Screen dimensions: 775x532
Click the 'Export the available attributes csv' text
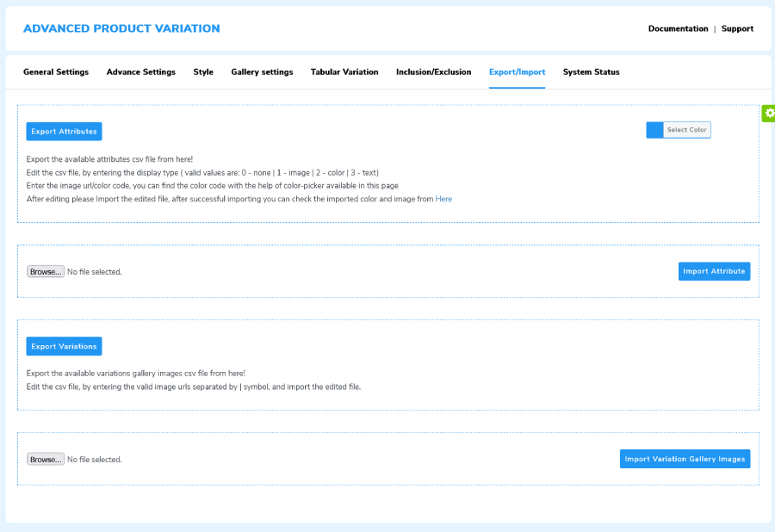(109, 159)
